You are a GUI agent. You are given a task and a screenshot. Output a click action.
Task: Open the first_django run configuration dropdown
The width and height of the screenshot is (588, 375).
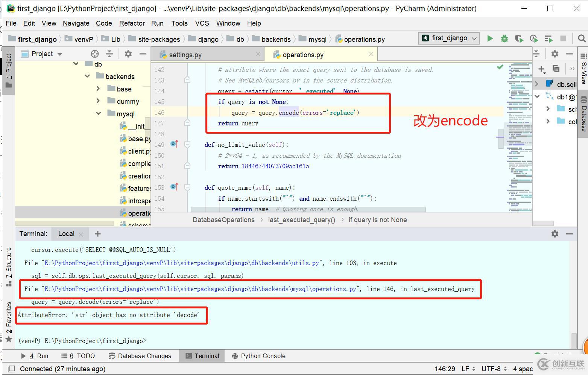449,38
